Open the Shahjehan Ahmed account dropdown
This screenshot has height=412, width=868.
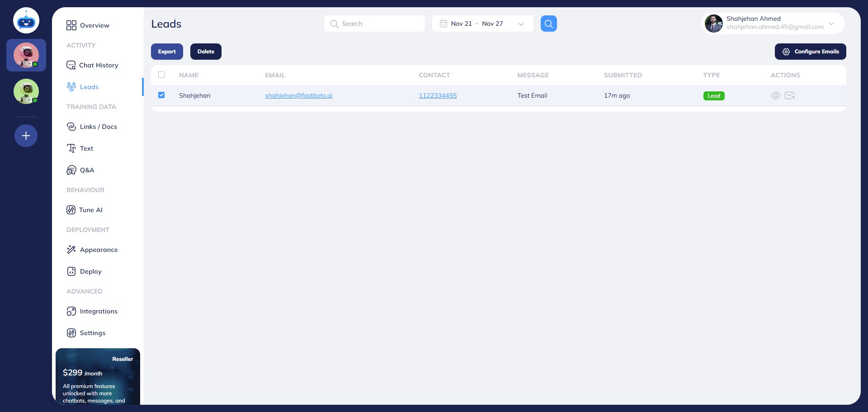coord(831,24)
